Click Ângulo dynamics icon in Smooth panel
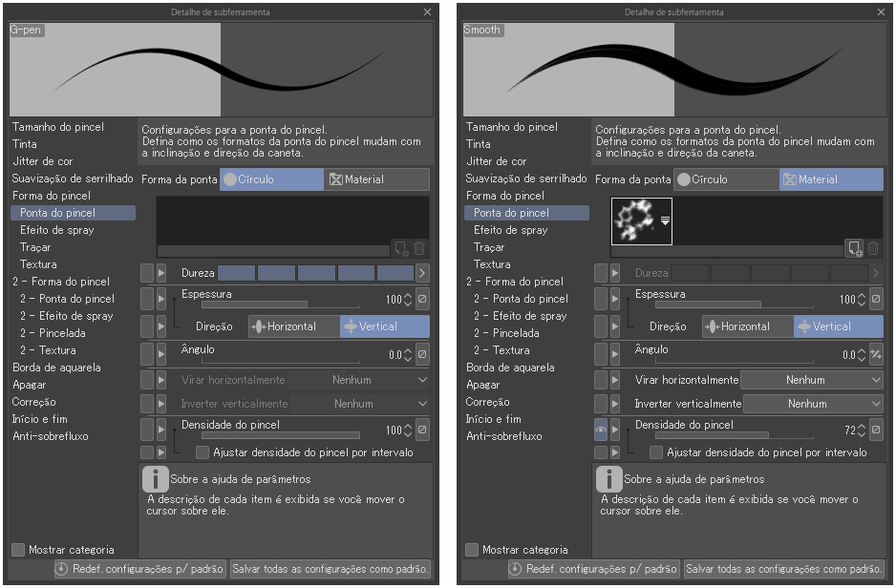This screenshot has height=588, width=896. tap(876, 354)
